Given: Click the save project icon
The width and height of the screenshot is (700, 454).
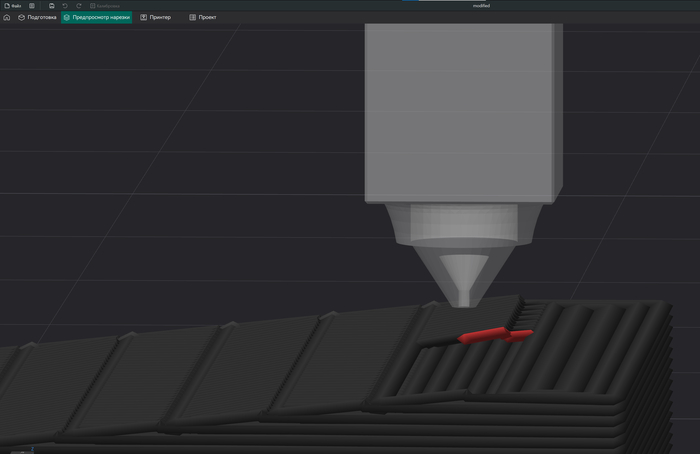Looking at the screenshot, I should point(52,6).
